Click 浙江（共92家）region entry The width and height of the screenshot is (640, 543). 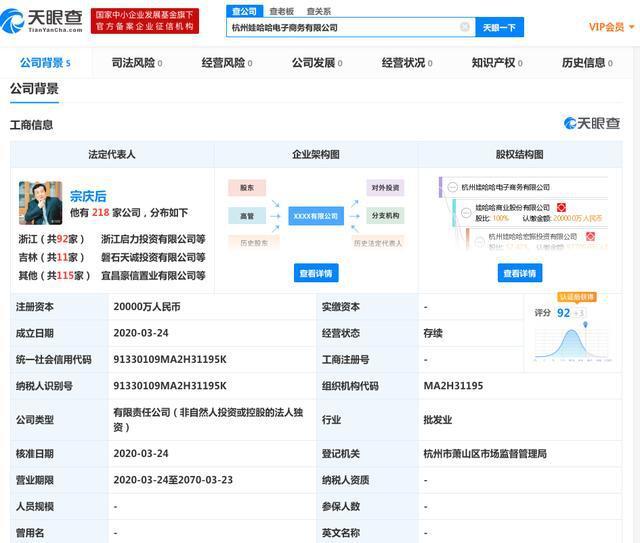(x=51, y=239)
